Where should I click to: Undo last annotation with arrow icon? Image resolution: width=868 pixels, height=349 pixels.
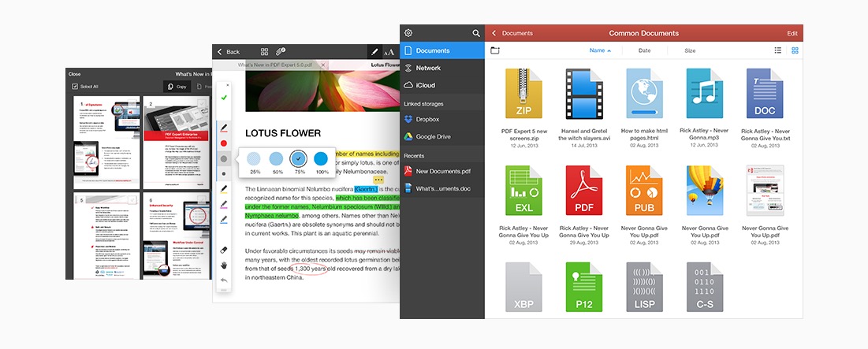tap(224, 280)
